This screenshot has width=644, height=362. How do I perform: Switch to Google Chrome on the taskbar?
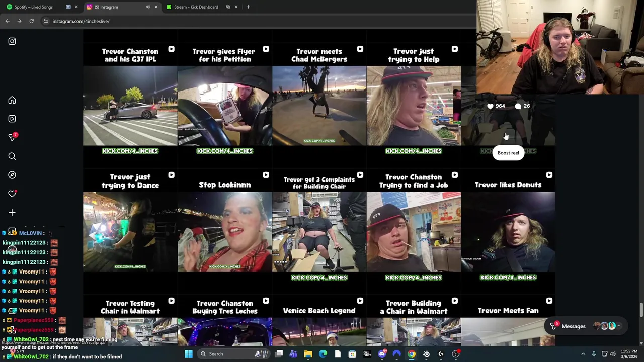click(412, 354)
